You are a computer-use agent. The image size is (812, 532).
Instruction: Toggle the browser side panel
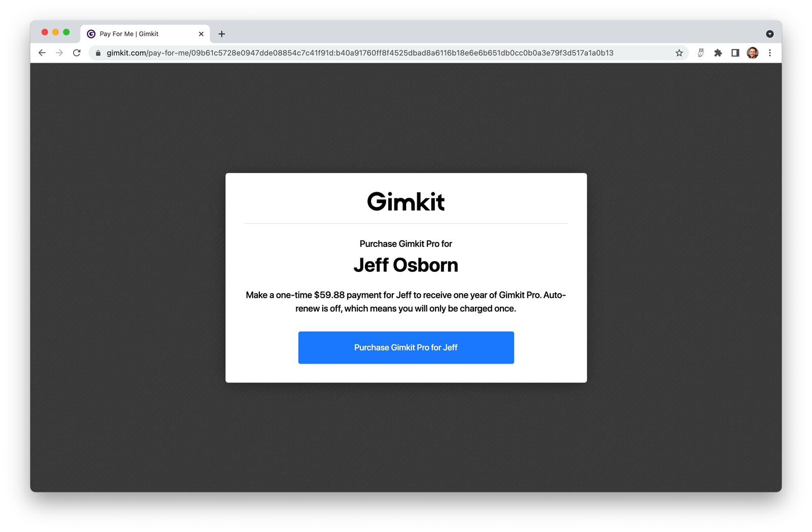coord(735,53)
